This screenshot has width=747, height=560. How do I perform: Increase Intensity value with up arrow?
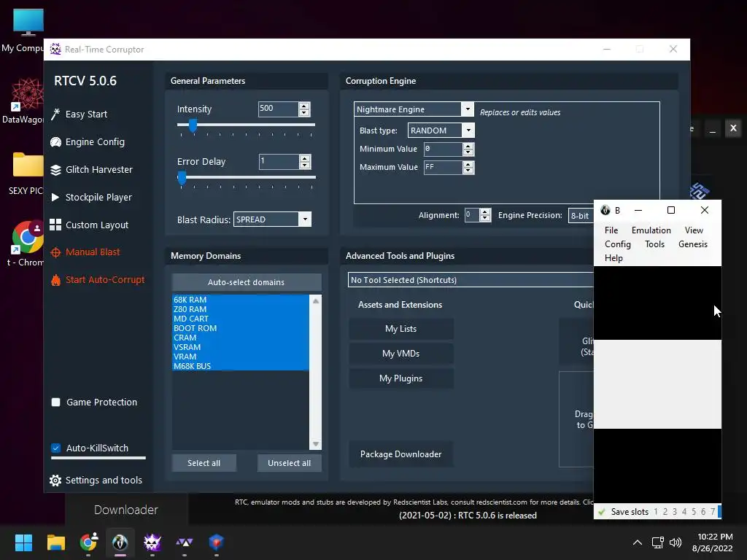coord(304,106)
